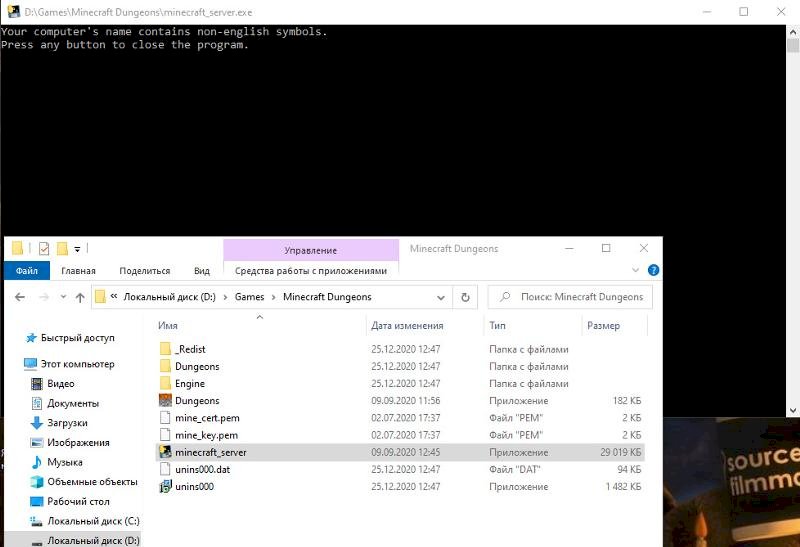Maximize the Minecraft Dungeons Explorer window
800x547 pixels.
point(606,248)
